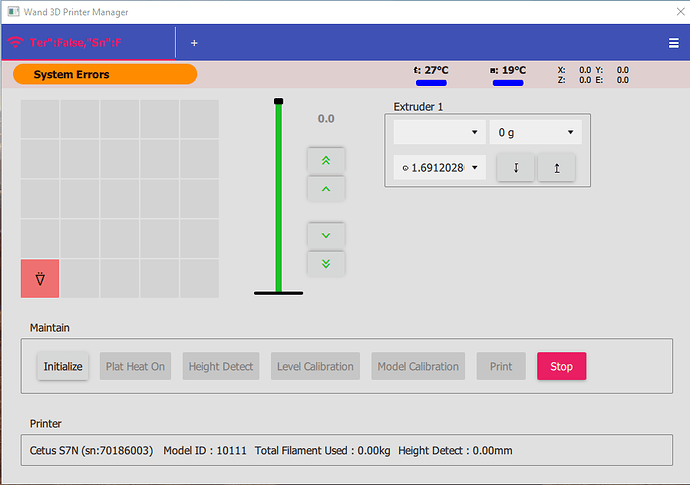This screenshot has height=485, width=690.
Task: Click the Print button
Action: 501,366
